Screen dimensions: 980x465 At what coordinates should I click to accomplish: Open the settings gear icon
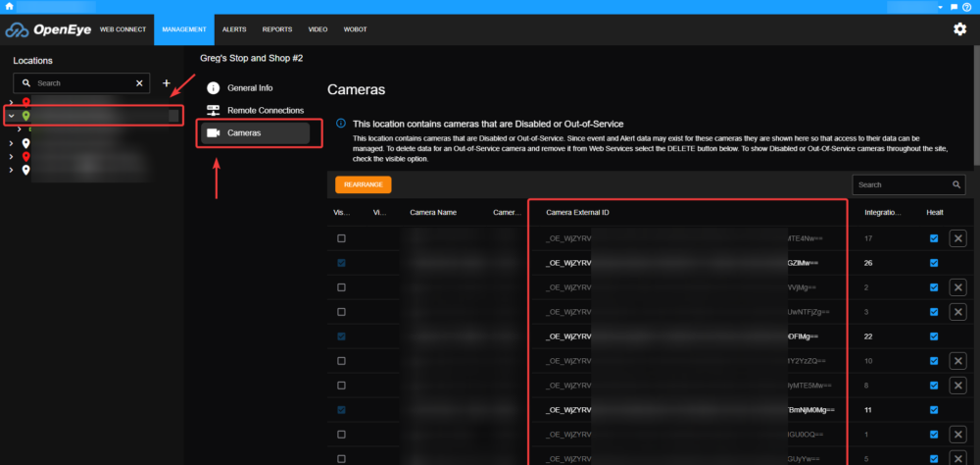[x=960, y=28]
